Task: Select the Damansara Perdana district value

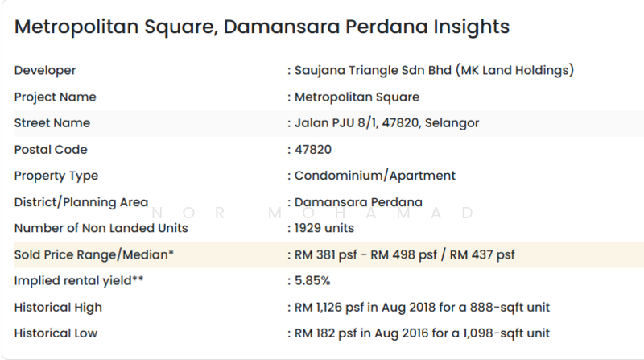Action: coord(358,202)
